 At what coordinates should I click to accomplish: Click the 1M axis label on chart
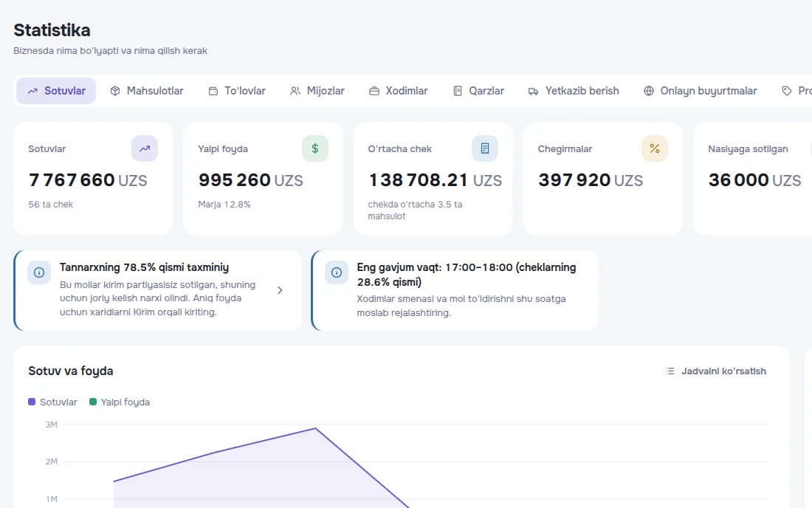pyautogui.click(x=51, y=499)
